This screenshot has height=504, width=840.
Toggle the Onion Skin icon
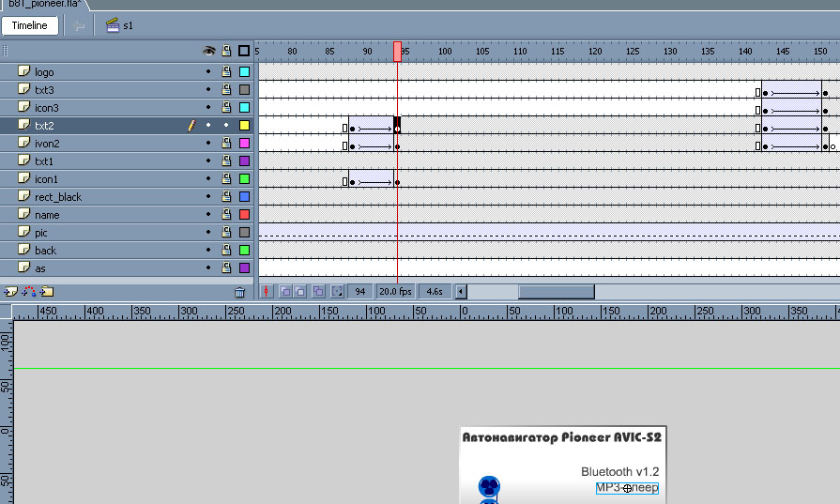click(x=285, y=291)
